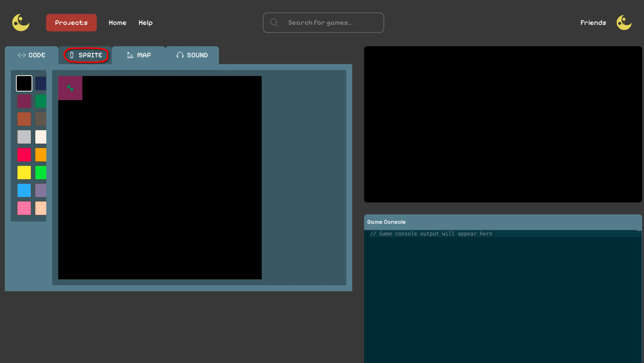Select the dark navy color swatch
This screenshot has height=363, width=644.
click(x=41, y=83)
